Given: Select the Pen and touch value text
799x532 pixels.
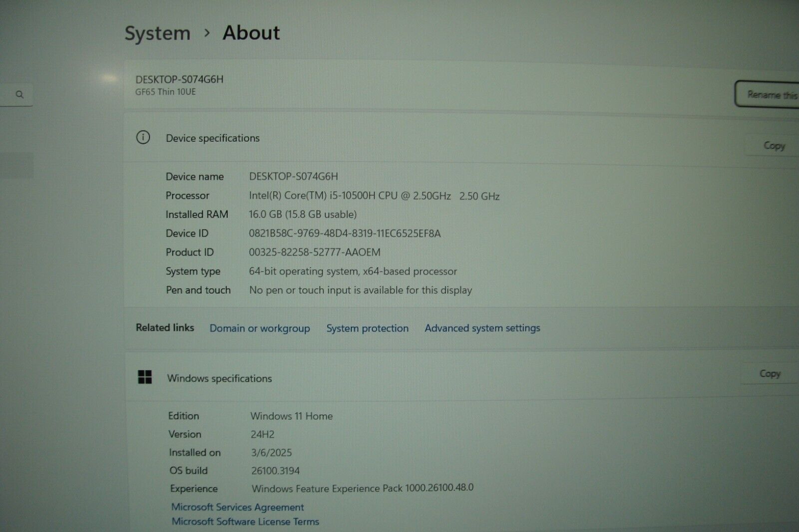Looking at the screenshot, I should (361, 290).
